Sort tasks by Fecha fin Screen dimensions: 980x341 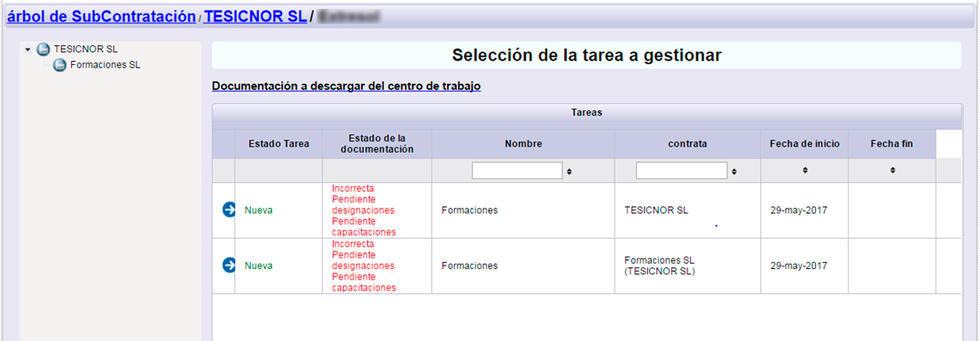[x=892, y=170]
